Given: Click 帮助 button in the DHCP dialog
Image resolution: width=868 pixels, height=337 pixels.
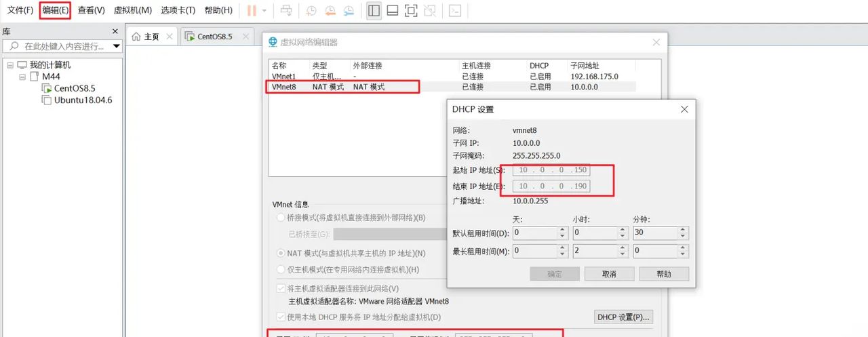Looking at the screenshot, I should pyautogui.click(x=664, y=274).
